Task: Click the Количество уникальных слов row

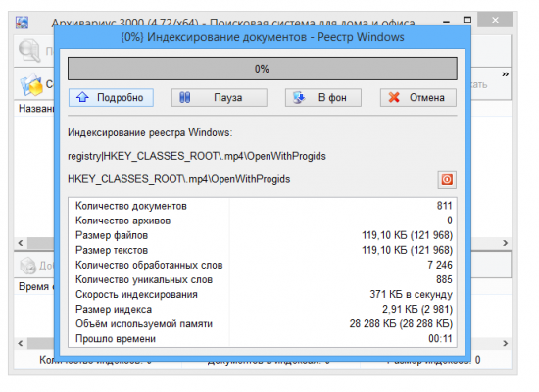Action: point(263,280)
